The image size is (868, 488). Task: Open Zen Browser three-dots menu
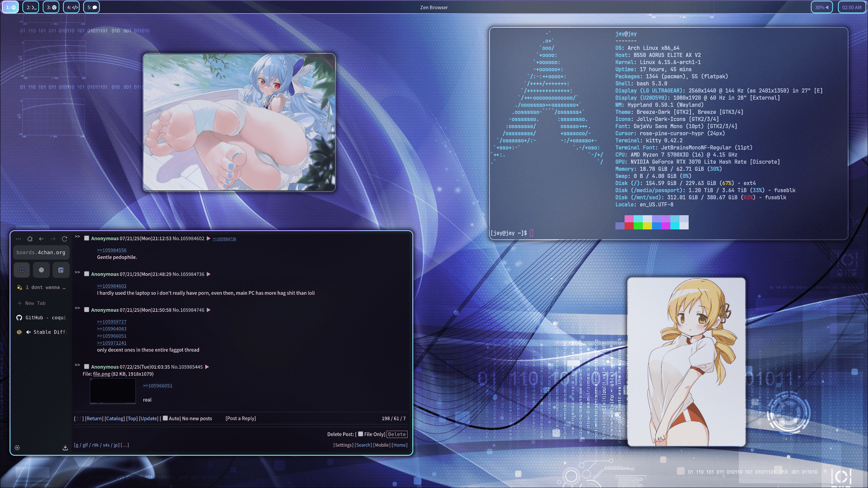pyautogui.click(x=18, y=239)
